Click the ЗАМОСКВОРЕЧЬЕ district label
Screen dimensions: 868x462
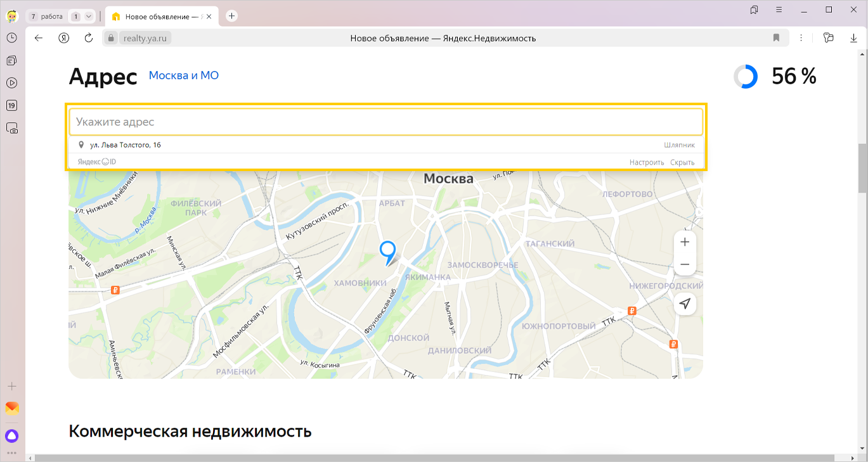[x=483, y=265]
